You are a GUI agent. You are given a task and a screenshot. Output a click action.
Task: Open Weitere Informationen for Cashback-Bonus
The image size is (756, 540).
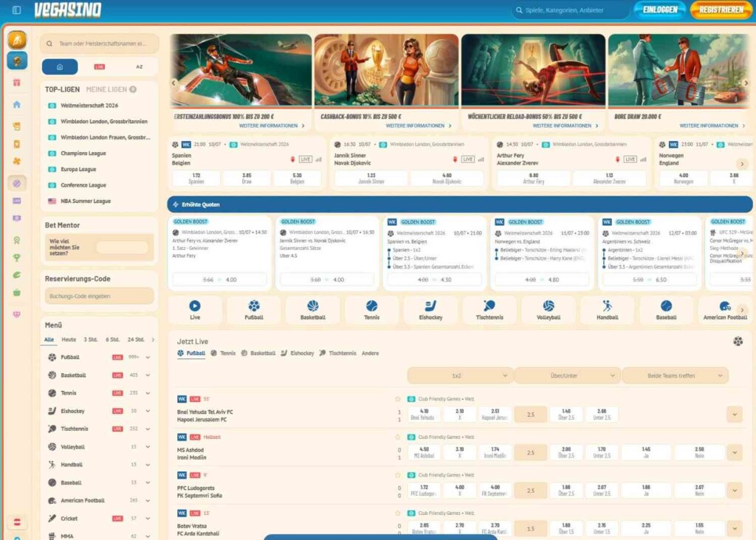click(419, 125)
